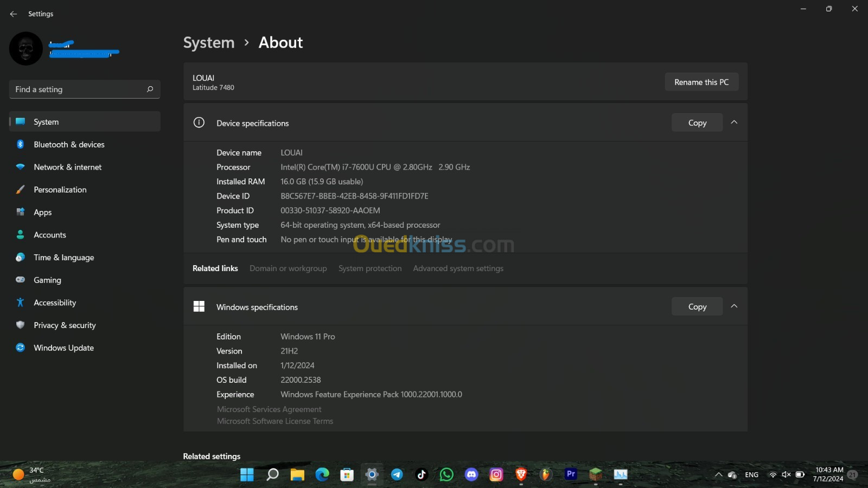Screen dimensions: 868x488
Task: Go to System in the breadcrumb
Action: coord(209,42)
